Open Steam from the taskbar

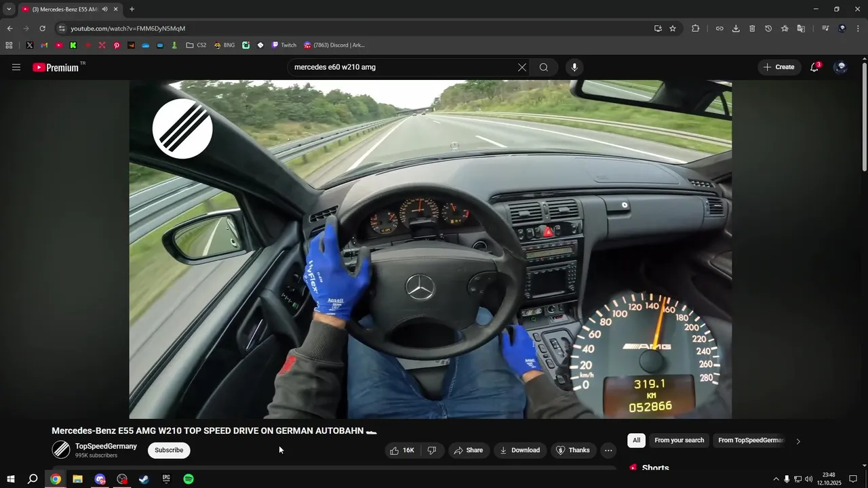click(144, 479)
